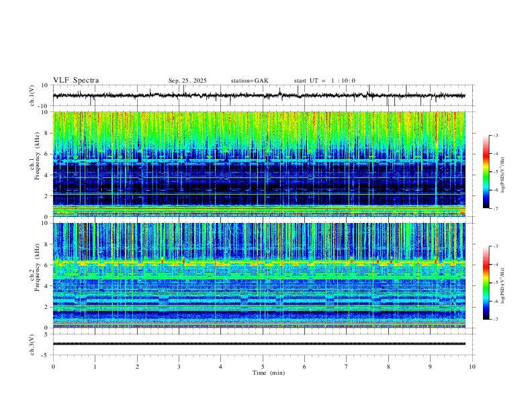
Task: Click the 'Time (min)' axis label
Action: [x=269, y=373]
